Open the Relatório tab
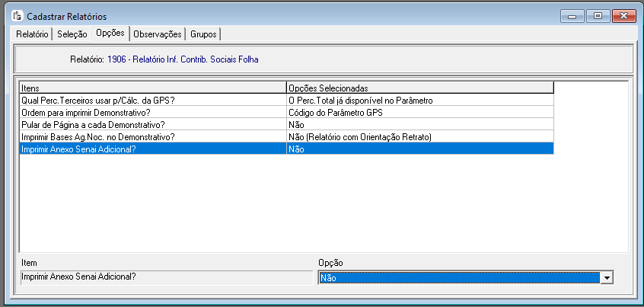Image resolution: width=644 pixels, height=307 pixels. point(32,34)
